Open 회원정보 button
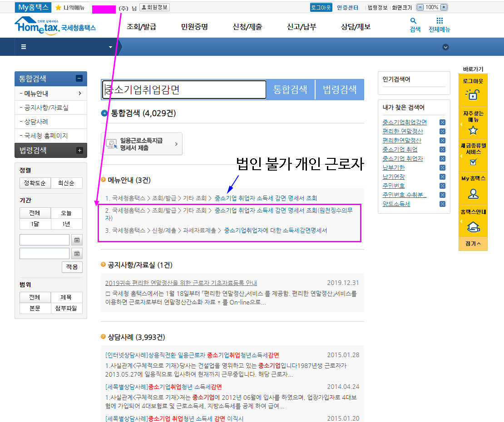The height and width of the screenshot is (422, 504). pos(155,7)
